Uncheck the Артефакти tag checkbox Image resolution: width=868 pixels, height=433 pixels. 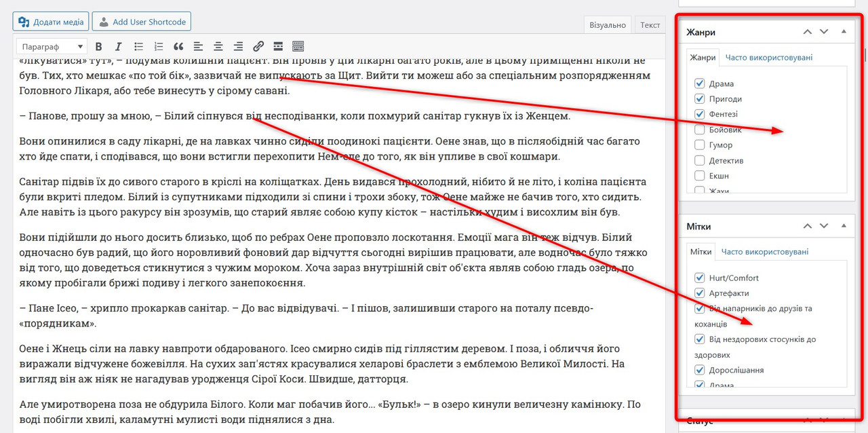click(x=700, y=293)
